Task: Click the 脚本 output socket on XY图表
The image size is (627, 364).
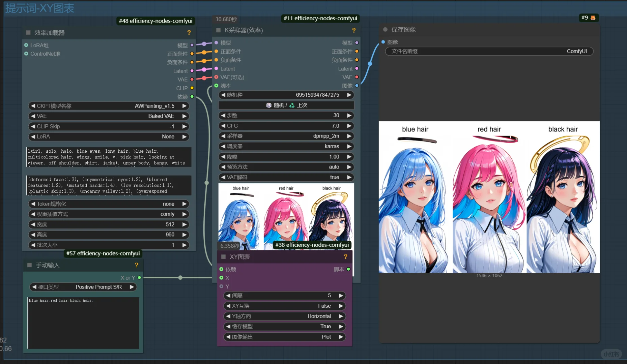Action: click(x=348, y=269)
